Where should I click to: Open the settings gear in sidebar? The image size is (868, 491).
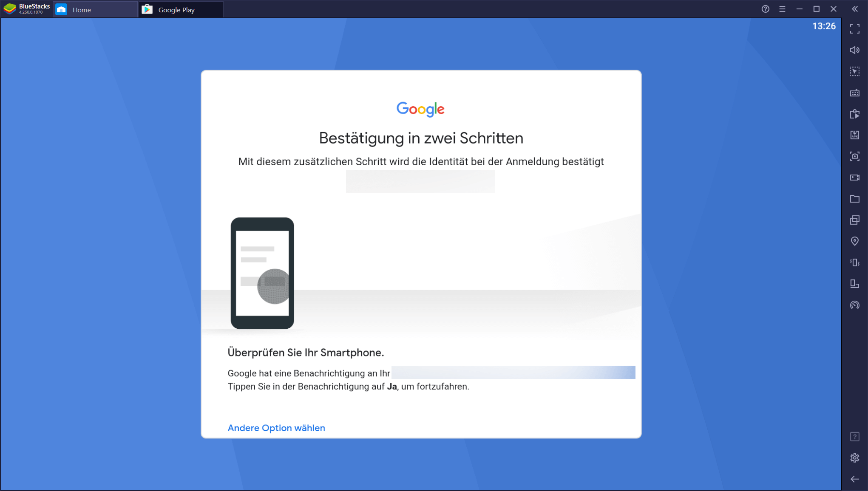point(854,458)
